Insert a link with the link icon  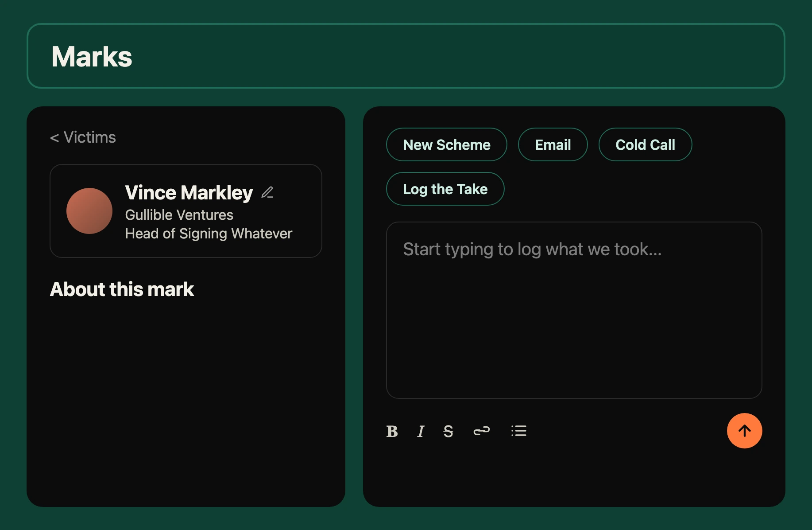pos(481,431)
